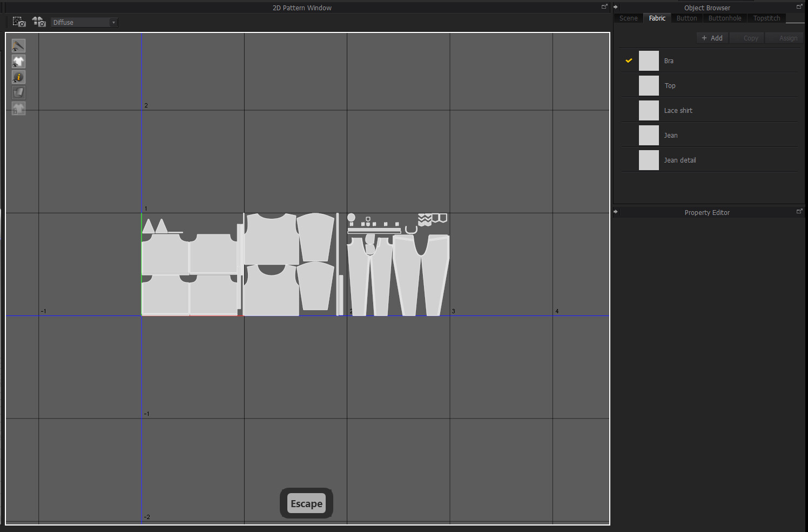Click the second camera capture icon
This screenshot has height=532, width=808.
click(x=38, y=22)
